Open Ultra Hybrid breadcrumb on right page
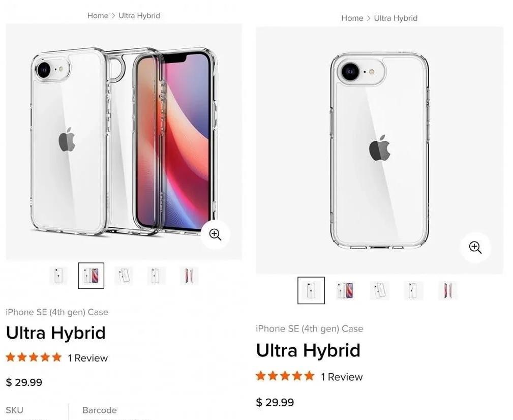 click(x=396, y=18)
